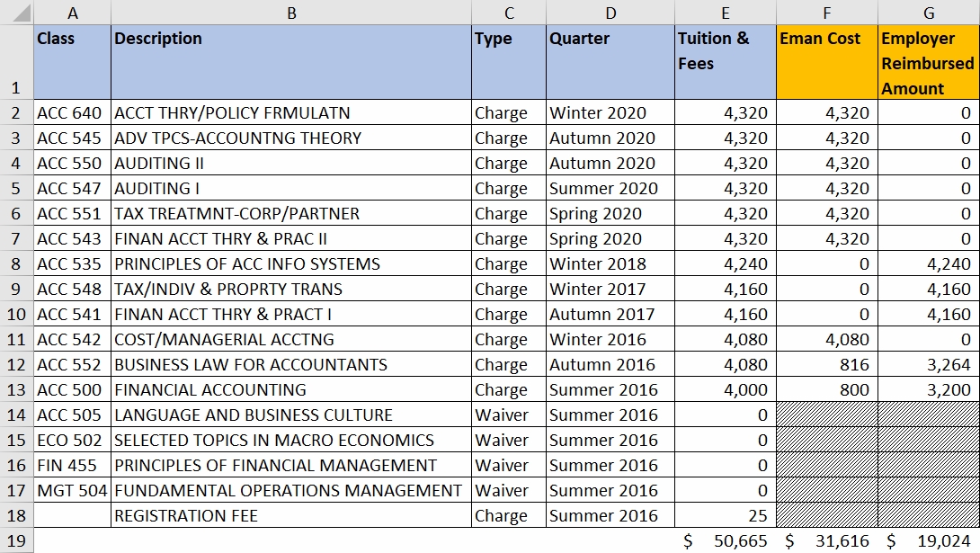Click the 3,264 reimbursed amount cell
Image resolution: width=980 pixels, height=553 pixels.
coord(928,365)
